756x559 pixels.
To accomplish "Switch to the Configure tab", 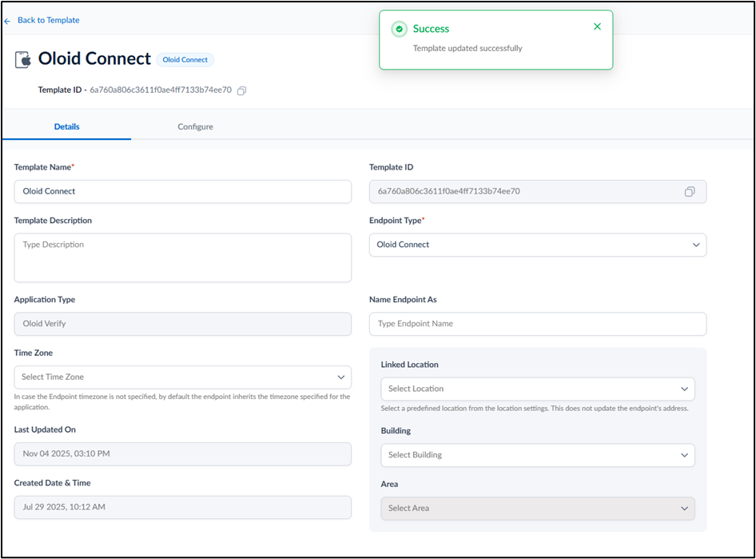I will 195,127.
